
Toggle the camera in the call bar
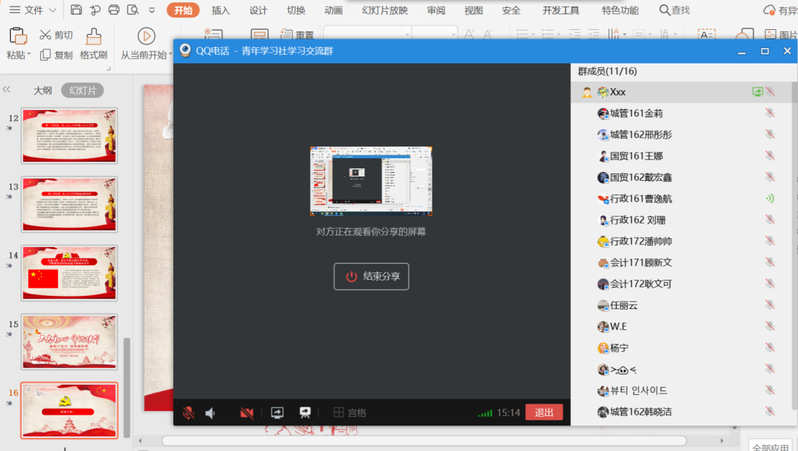(246, 412)
